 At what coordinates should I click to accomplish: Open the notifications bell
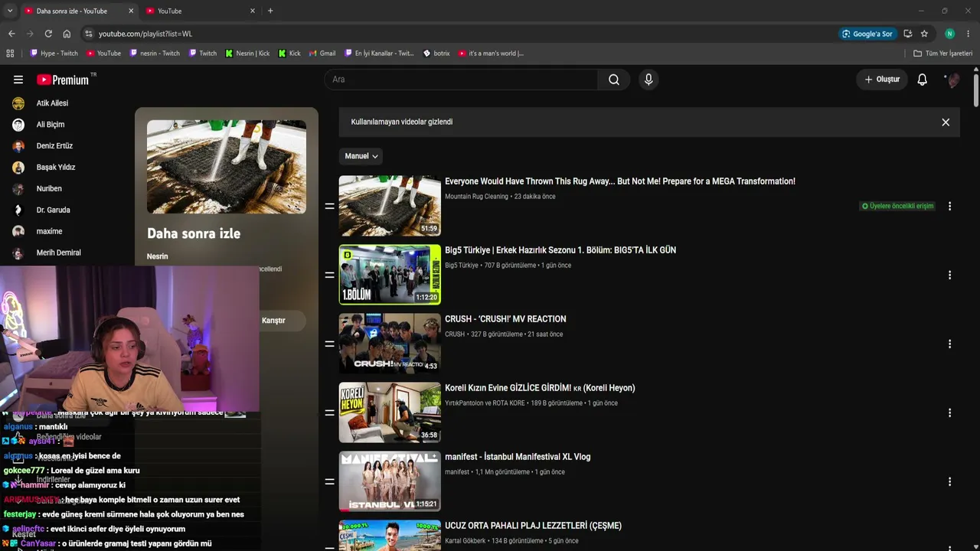coord(923,80)
